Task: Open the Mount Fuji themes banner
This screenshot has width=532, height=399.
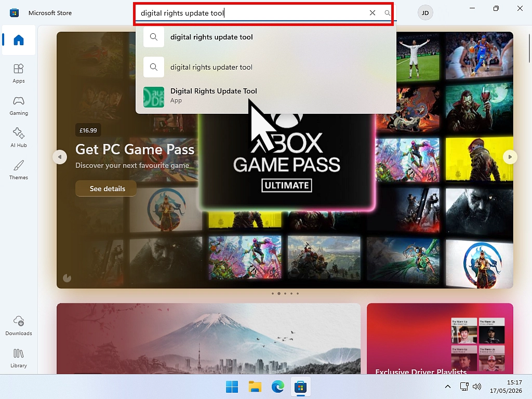Action: [x=208, y=339]
